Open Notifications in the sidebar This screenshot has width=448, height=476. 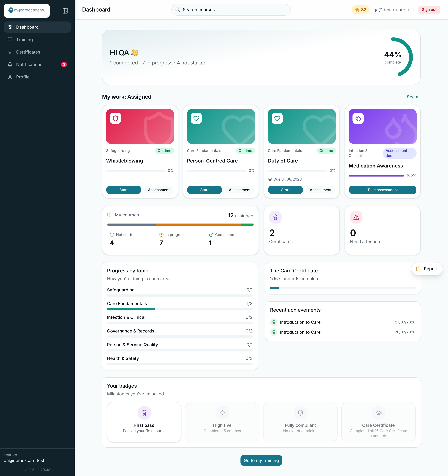37,64
